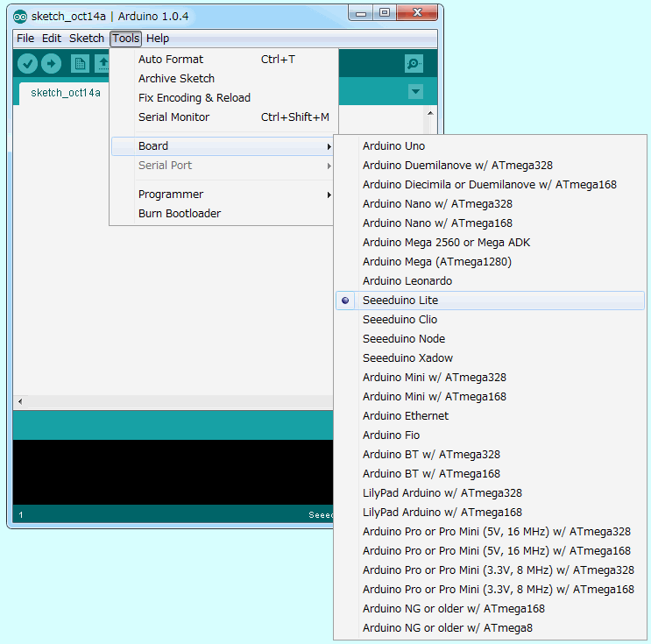
Task: Open Serial Monitor magnifier icon in toolbar
Action: click(x=414, y=64)
